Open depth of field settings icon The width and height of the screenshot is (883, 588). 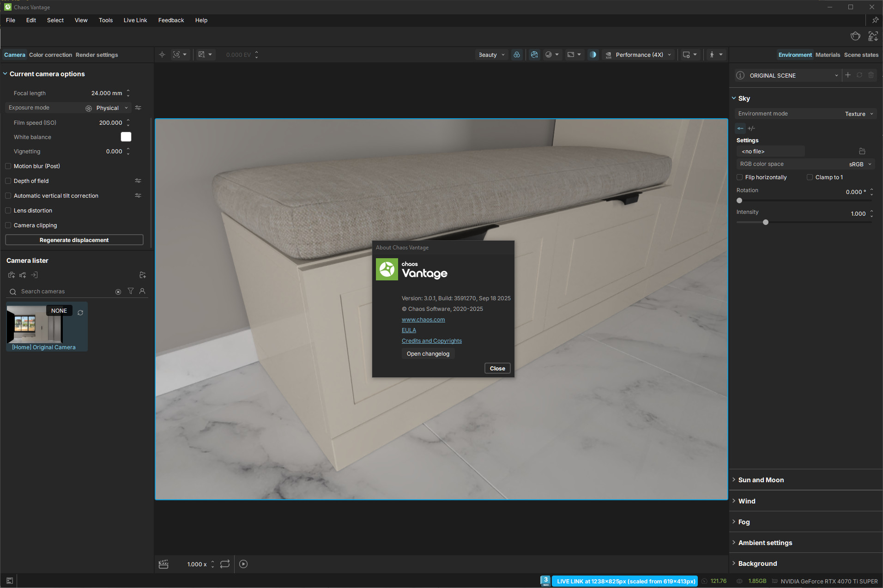pos(138,181)
